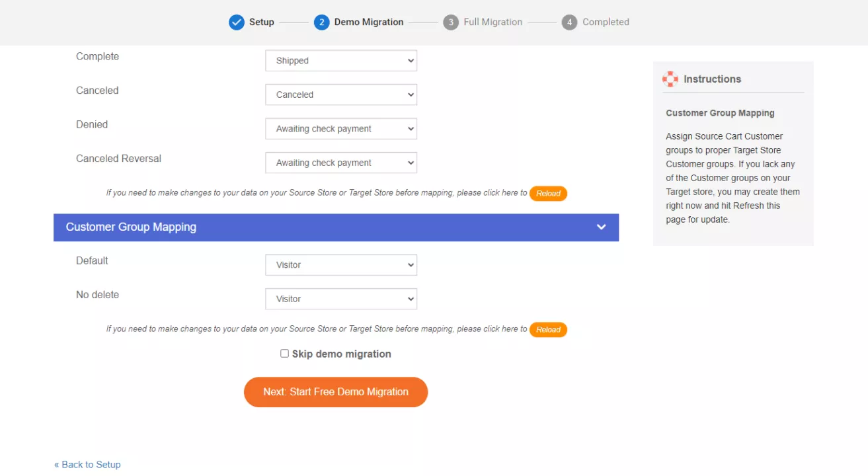
Task: Click the Setup completed checkmark icon
Action: coord(236,22)
